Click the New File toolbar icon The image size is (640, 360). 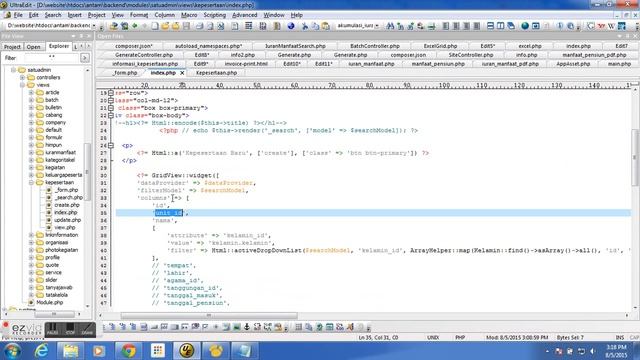pyautogui.click(x=155, y=26)
